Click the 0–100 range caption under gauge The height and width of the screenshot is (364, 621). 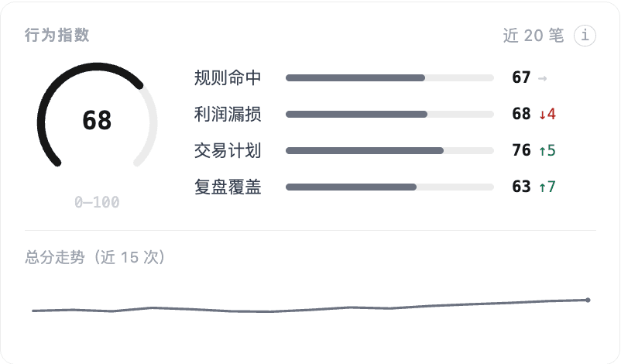click(97, 202)
